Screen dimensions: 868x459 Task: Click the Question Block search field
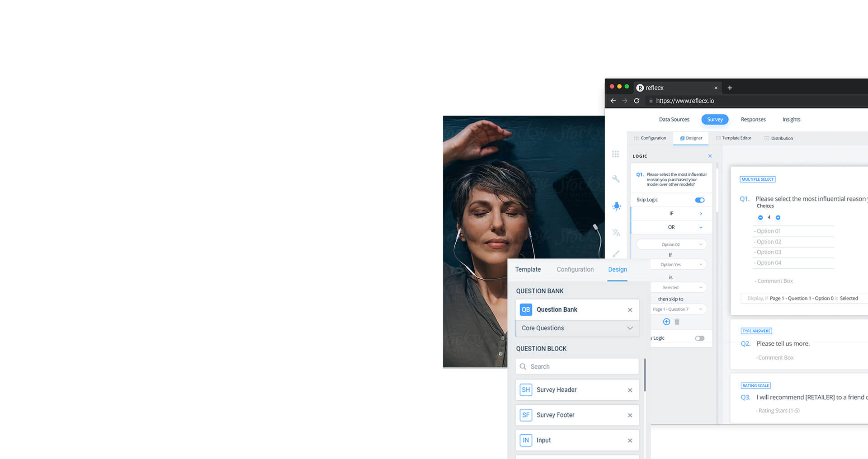pos(577,366)
